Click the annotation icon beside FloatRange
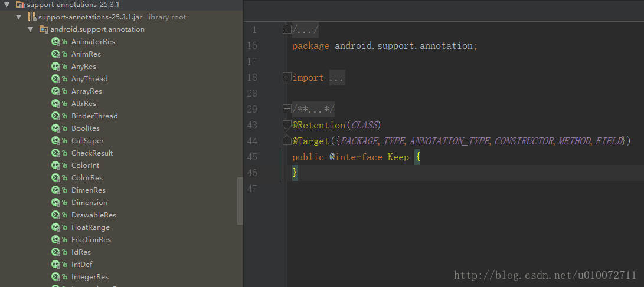This screenshot has height=287, width=644. [x=55, y=227]
